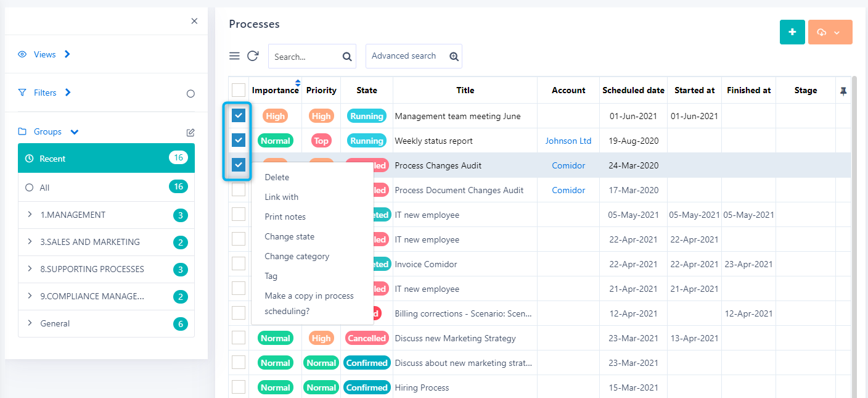
Task: Click the search magnifier icon
Action: click(347, 57)
